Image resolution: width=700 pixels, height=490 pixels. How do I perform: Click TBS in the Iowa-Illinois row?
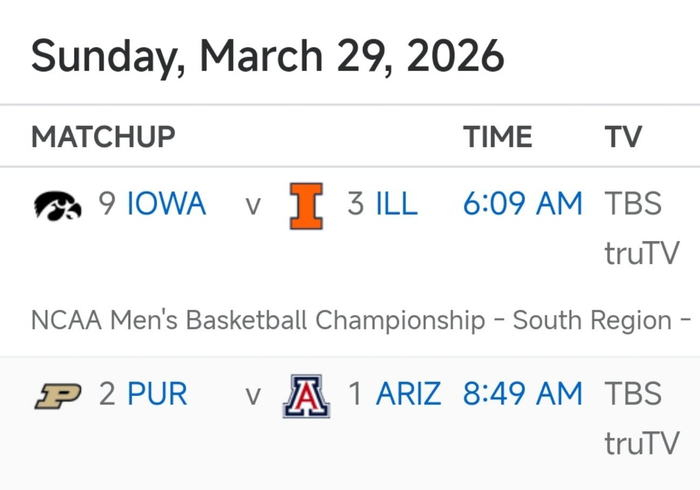633,204
